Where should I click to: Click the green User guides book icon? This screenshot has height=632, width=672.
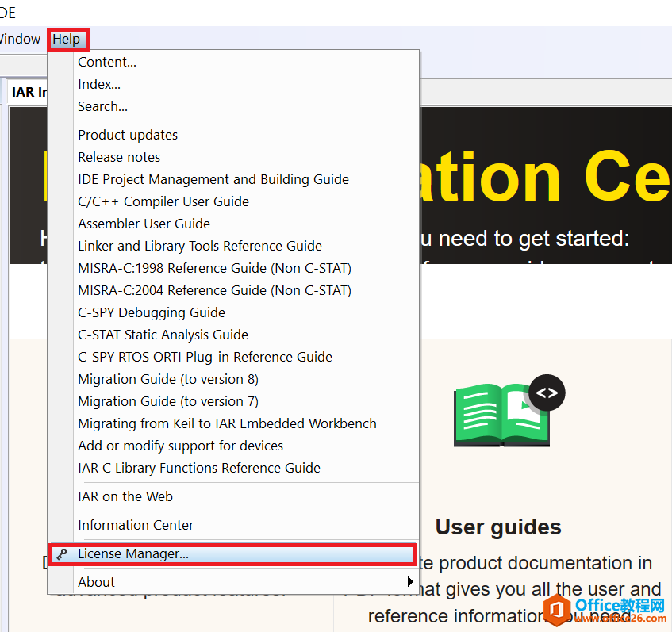509,412
